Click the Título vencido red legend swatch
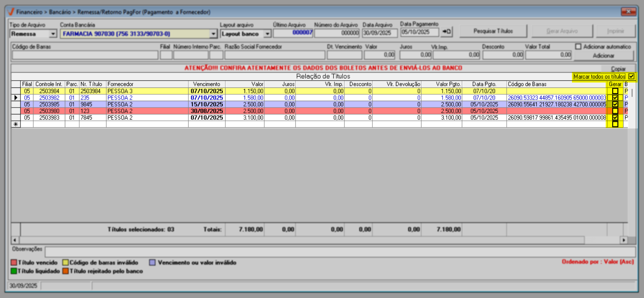The image size is (644, 298). 14,262
